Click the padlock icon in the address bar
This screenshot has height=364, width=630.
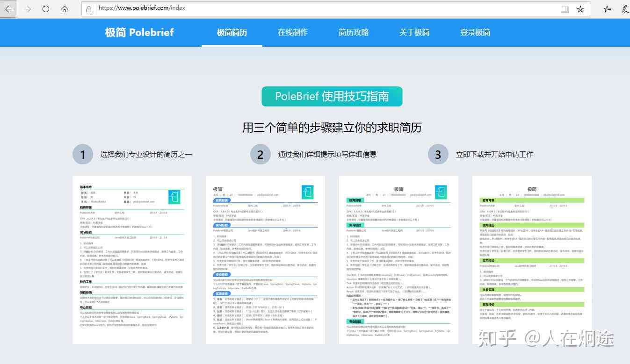click(89, 8)
